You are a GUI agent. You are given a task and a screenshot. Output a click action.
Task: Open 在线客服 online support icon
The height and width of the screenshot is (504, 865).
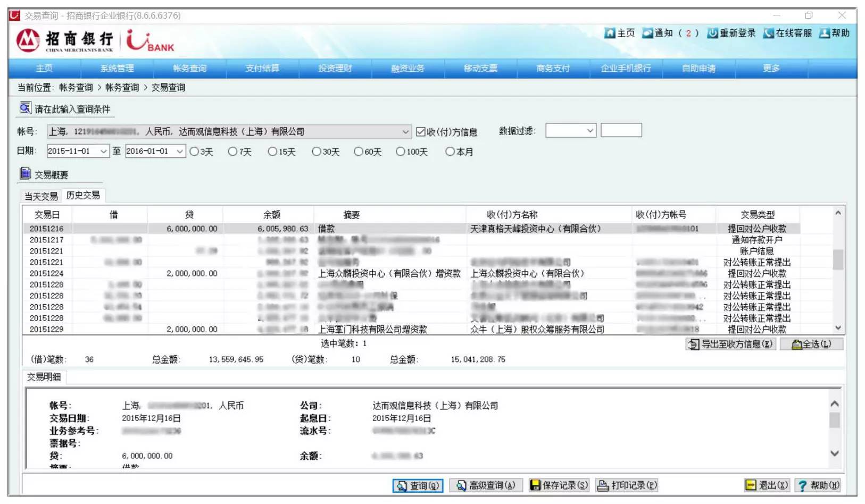768,33
